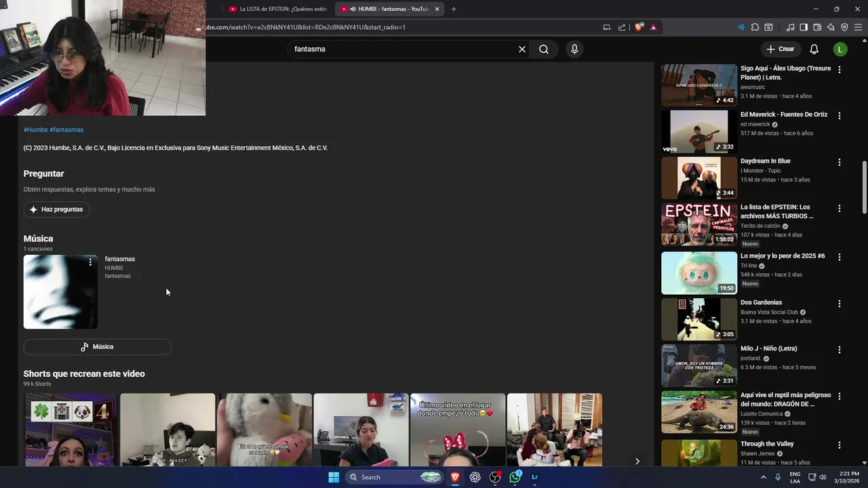Open menu for Milo J - Niño

click(840, 350)
